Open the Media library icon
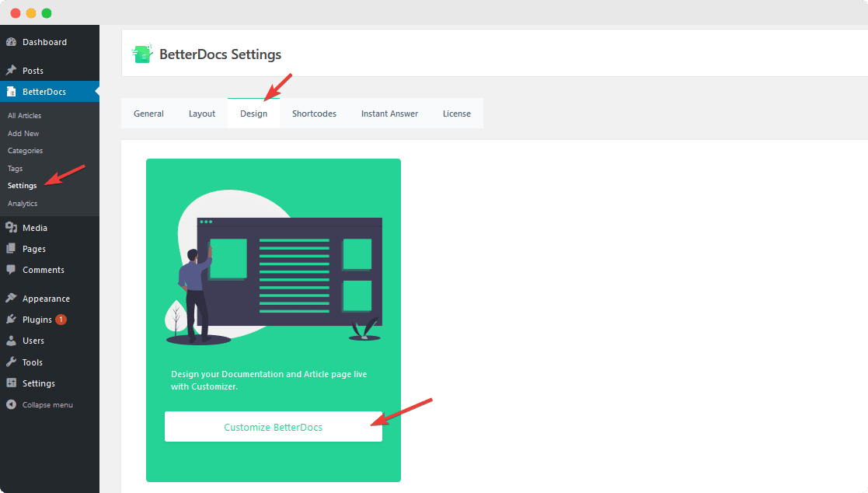This screenshot has width=868, height=493. [x=12, y=227]
